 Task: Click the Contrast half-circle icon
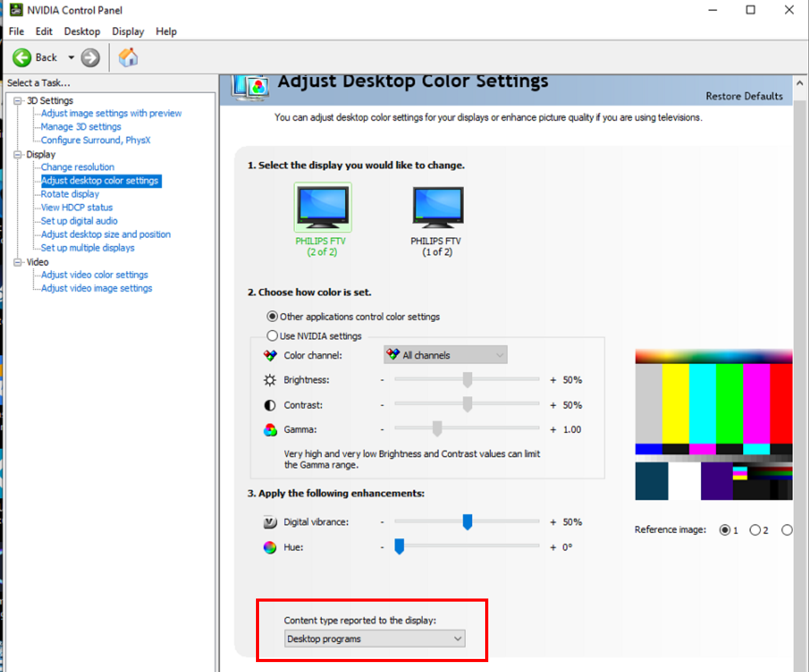[x=270, y=405]
